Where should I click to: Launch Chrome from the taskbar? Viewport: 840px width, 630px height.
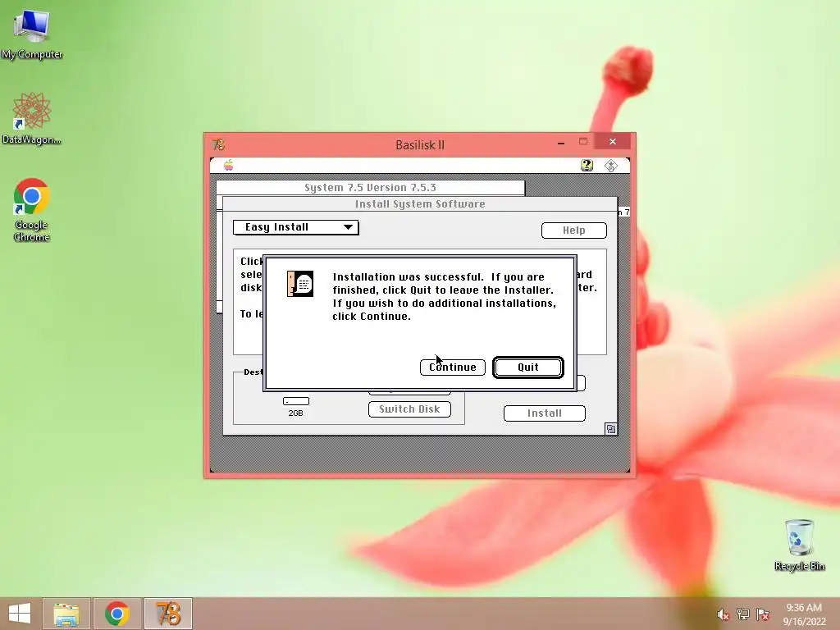[x=117, y=614]
